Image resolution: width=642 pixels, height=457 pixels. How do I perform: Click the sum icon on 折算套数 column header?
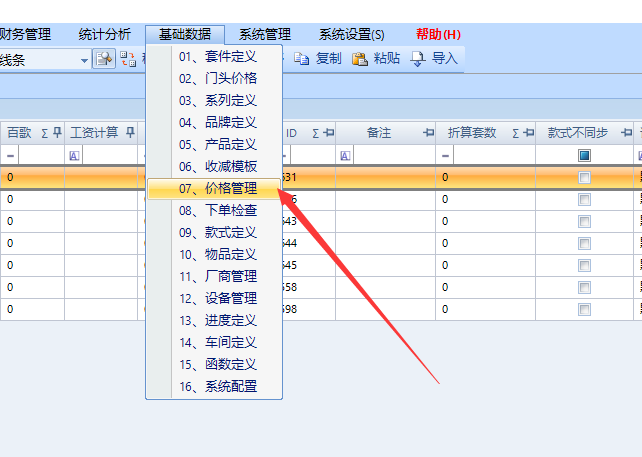[516, 132]
